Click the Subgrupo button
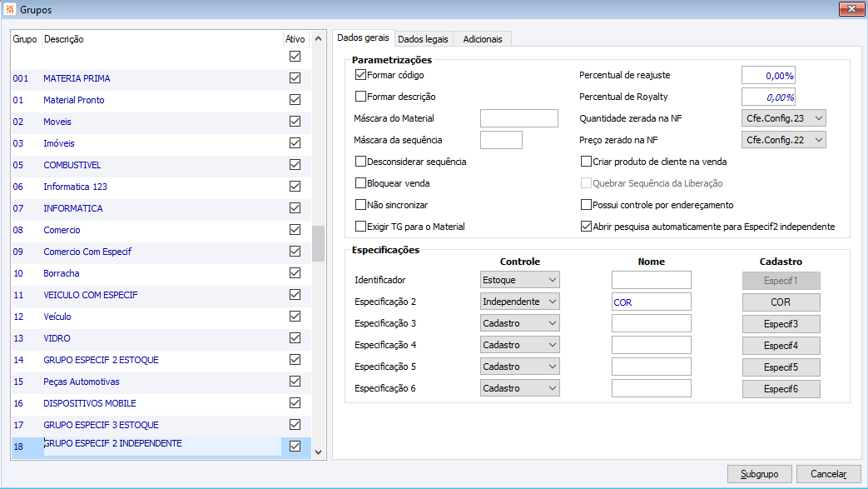Viewport: 868px width, 489px height. pos(759,474)
